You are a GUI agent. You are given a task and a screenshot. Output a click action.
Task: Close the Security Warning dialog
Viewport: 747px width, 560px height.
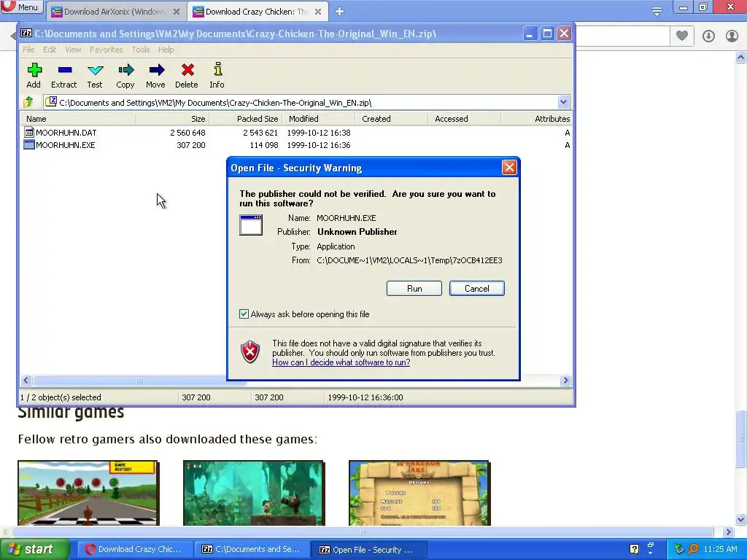(508, 167)
